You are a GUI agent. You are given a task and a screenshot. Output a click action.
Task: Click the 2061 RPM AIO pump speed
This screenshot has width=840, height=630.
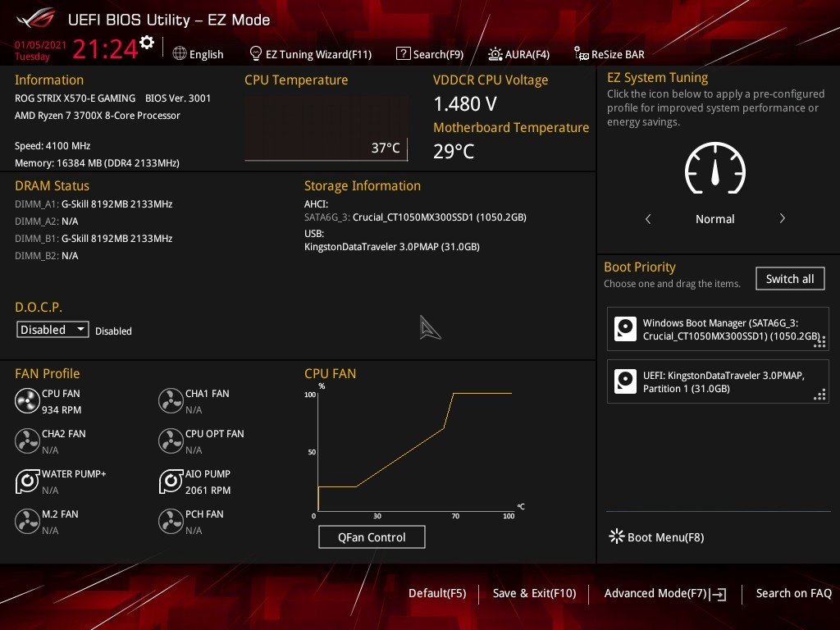click(x=208, y=491)
